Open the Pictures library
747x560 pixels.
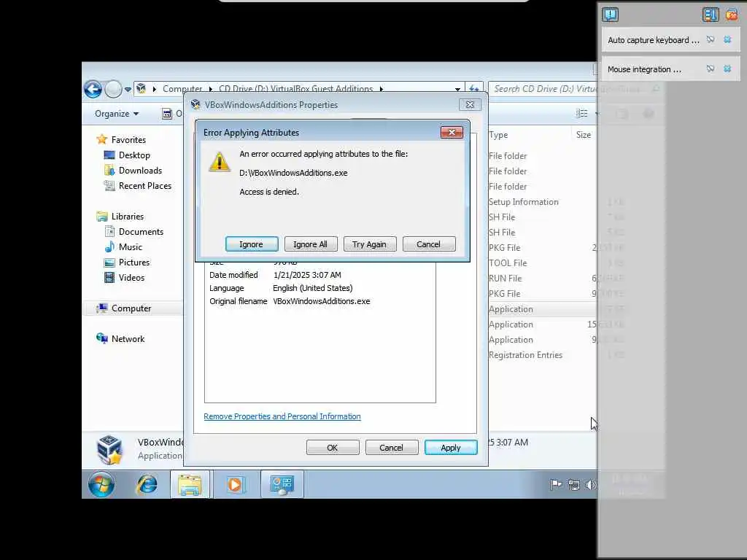click(x=134, y=262)
